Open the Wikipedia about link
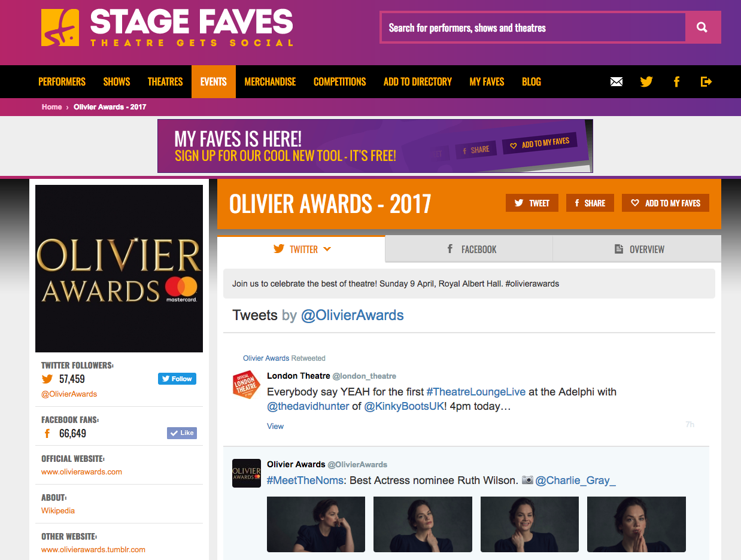Viewport: 741px width, 560px height. click(x=58, y=511)
